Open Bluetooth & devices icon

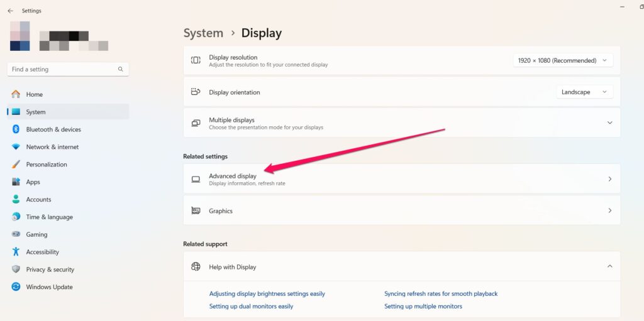click(16, 129)
